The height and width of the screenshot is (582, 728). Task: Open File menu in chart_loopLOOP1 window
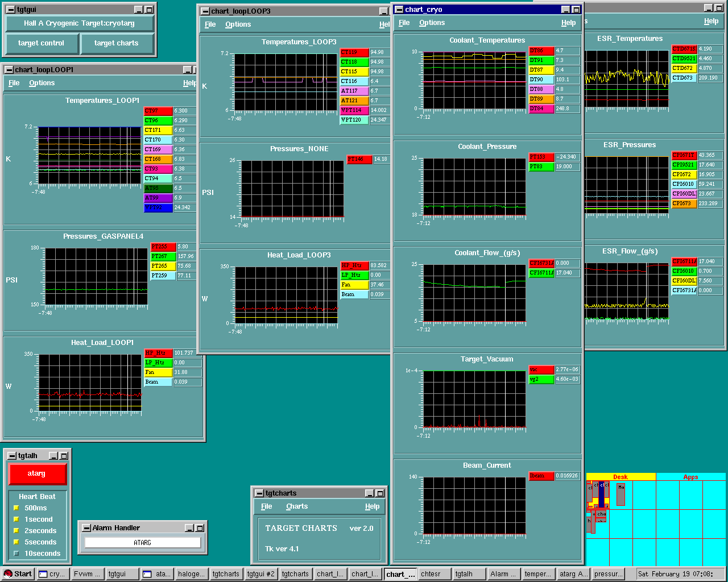pyautogui.click(x=14, y=83)
